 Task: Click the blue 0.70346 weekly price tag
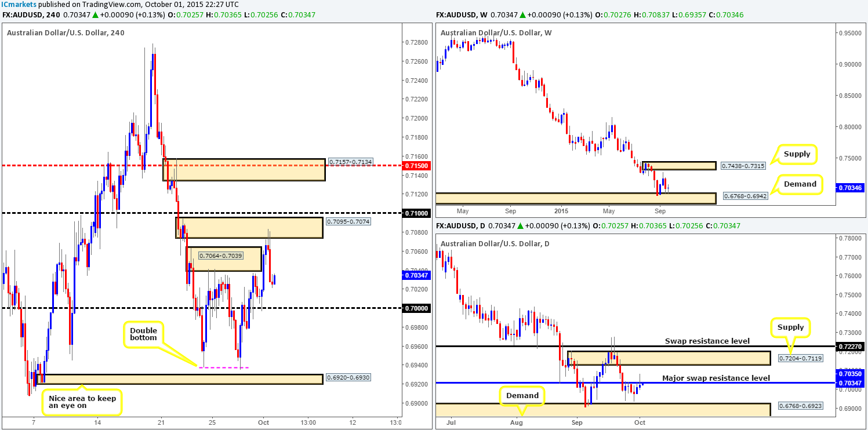click(x=849, y=188)
